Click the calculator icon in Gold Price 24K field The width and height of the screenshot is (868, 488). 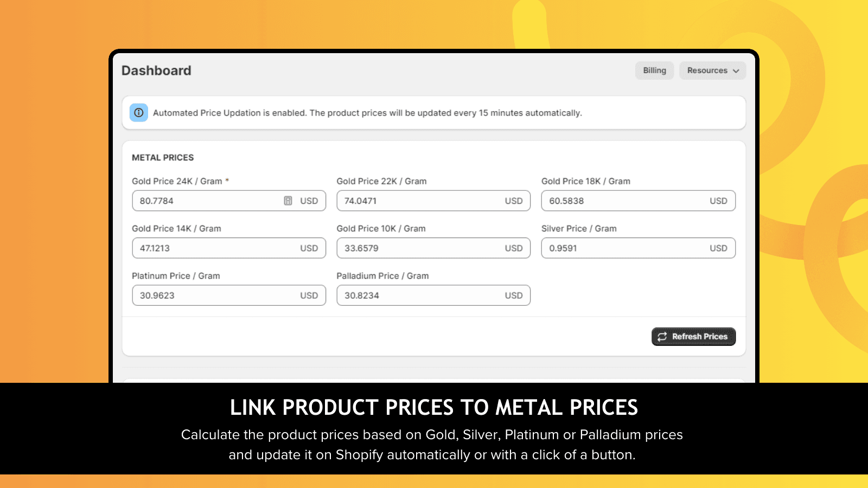click(288, 201)
